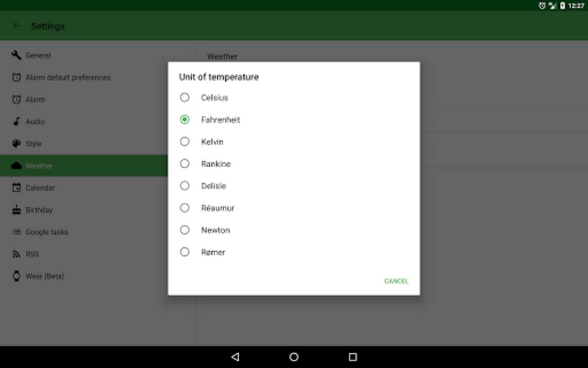Image resolution: width=588 pixels, height=368 pixels.
Task: Click the Wear (Beta) label
Action: (45, 277)
